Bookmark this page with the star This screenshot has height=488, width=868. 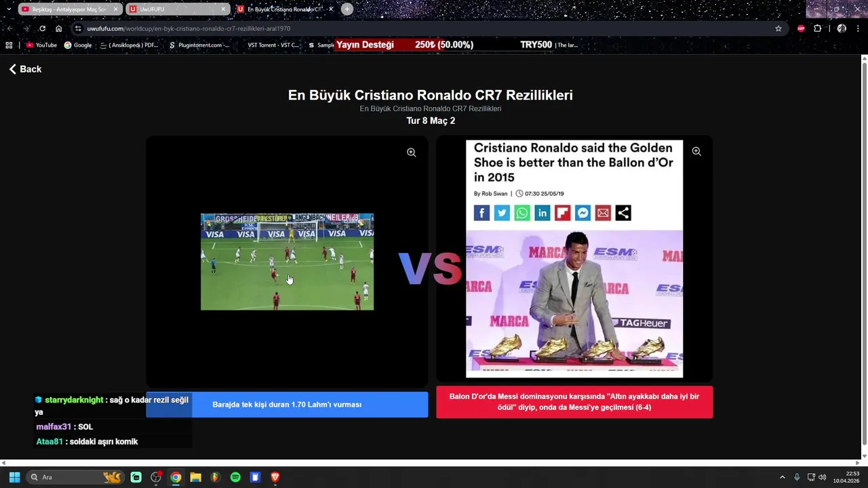tap(778, 28)
